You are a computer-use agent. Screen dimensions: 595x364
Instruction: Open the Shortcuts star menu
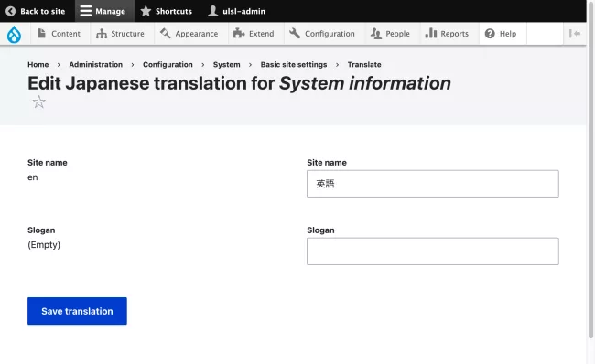(167, 11)
